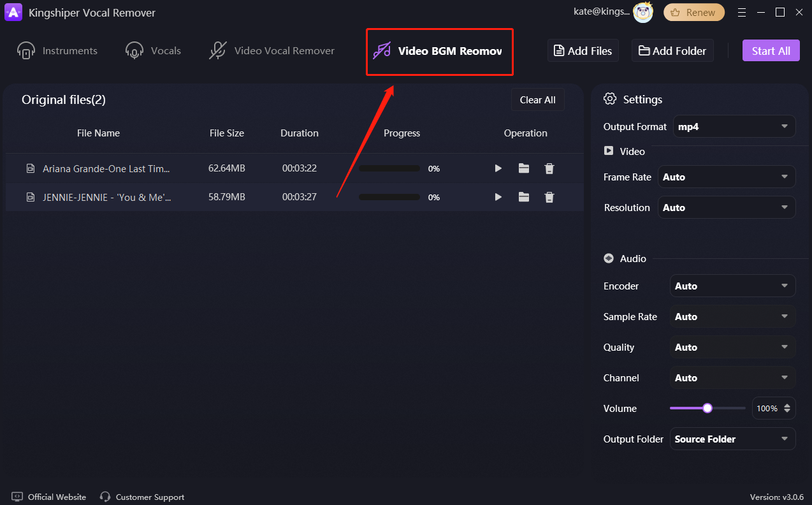
Task: Click the 58.79MB file size value
Action: (x=227, y=197)
